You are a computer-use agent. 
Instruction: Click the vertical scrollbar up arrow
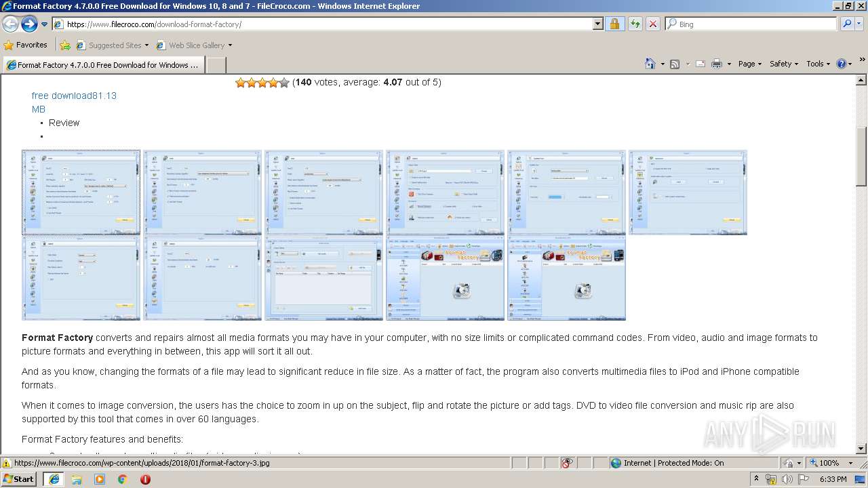pyautogui.click(x=861, y=79)
